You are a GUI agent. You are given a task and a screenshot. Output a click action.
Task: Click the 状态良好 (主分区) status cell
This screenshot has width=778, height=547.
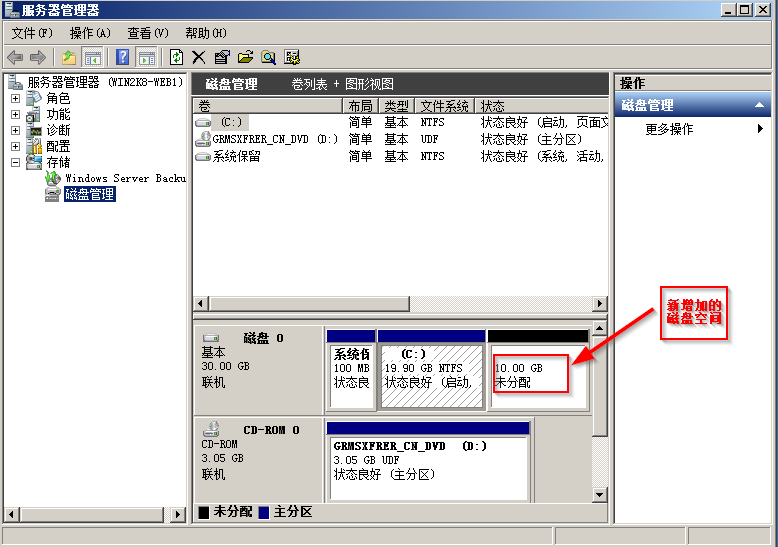coord(531,139)
